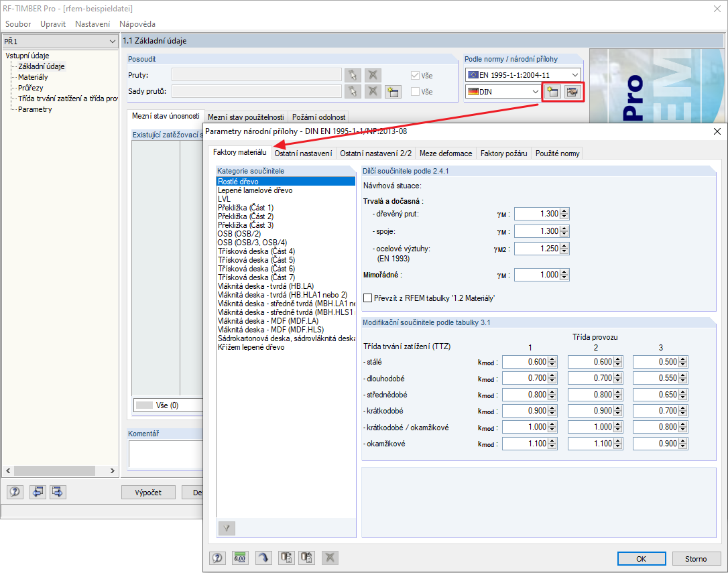This screenshot has height=573, width=728.
Task: Select LVL in category list
Action: (x=286, y=199)
